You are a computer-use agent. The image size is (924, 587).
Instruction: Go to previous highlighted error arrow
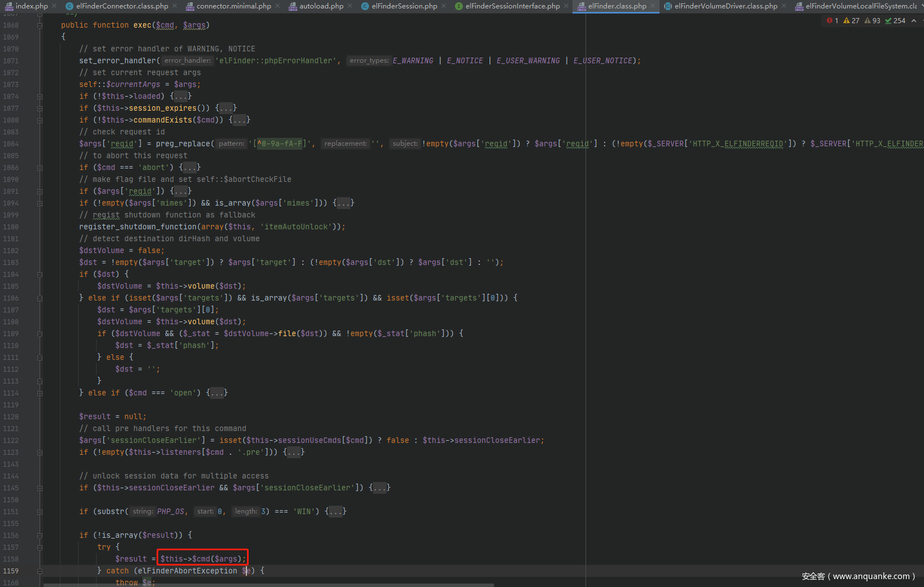[x=914, y=21]
